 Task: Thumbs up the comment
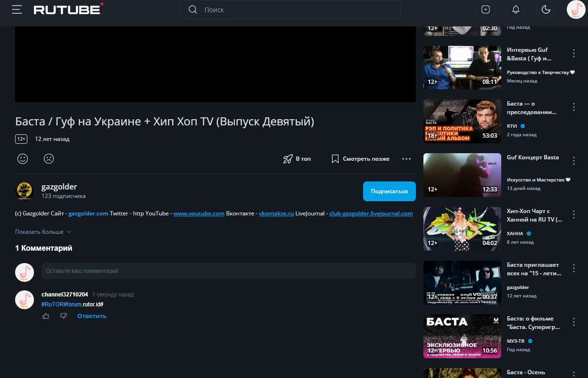46,316
